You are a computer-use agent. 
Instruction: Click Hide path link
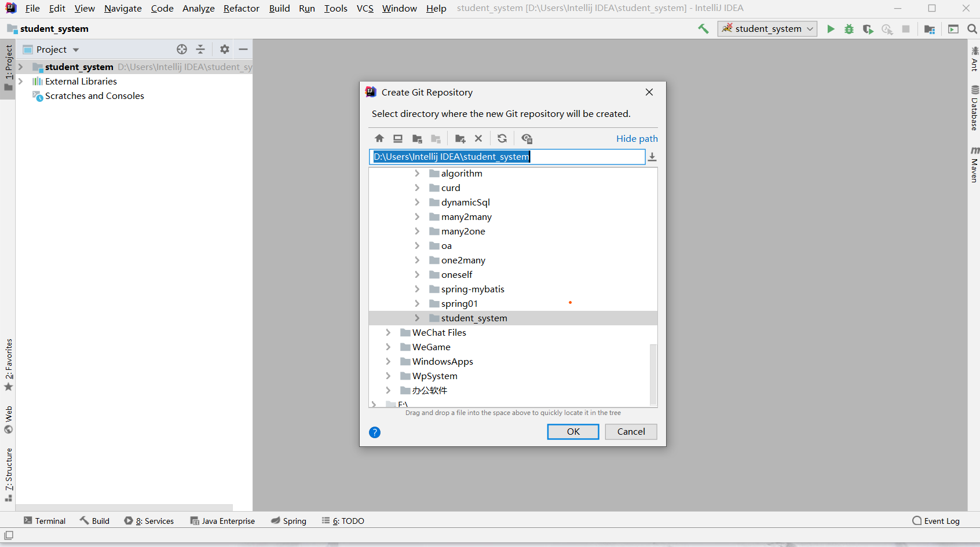tap(637, 139)
